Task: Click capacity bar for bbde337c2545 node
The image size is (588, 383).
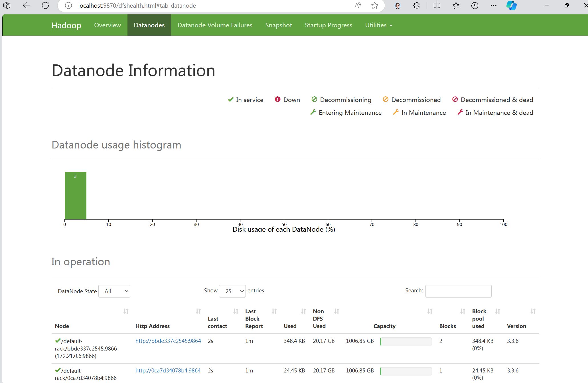Action: [406, 341]
